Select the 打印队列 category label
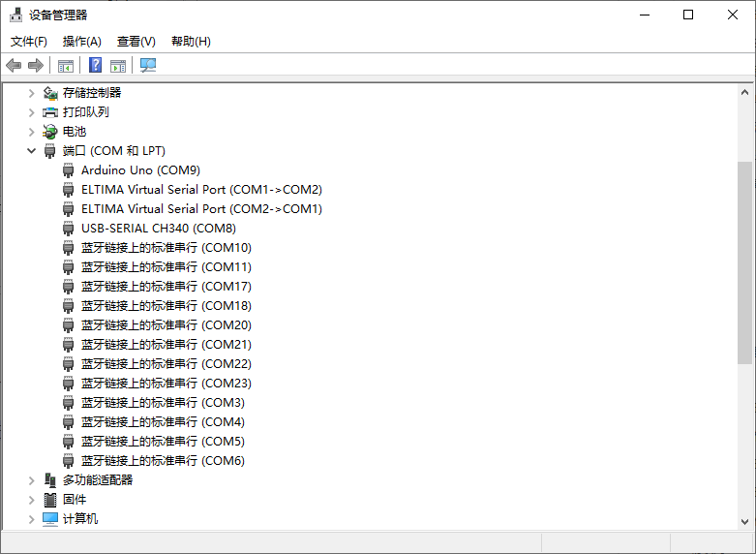This screenshot has height=554, width=756. pos(86,112)
